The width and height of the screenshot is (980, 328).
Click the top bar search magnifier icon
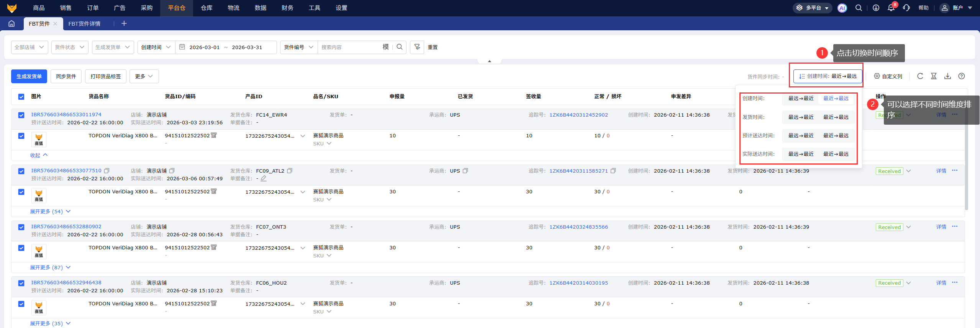859,8
